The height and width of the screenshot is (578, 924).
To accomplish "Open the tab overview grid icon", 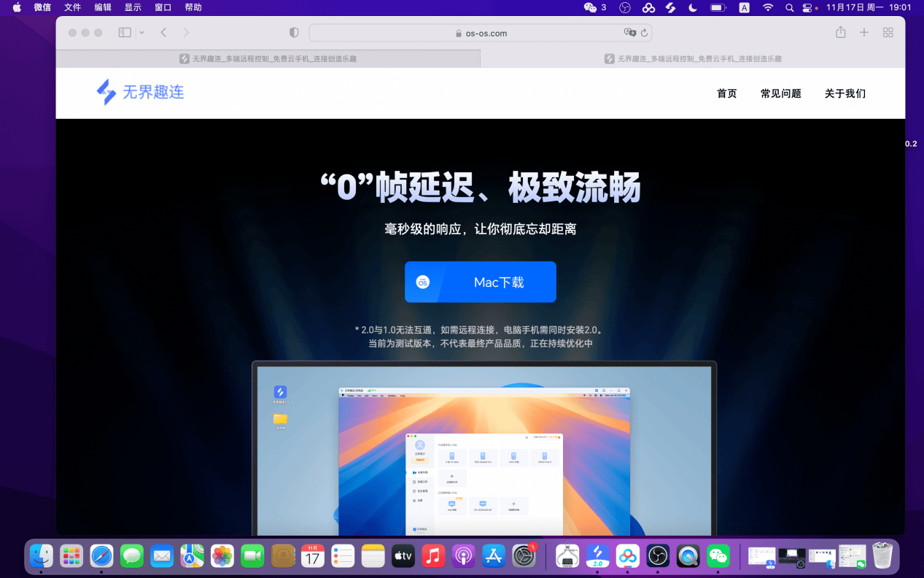I will [x=888, y=32].
